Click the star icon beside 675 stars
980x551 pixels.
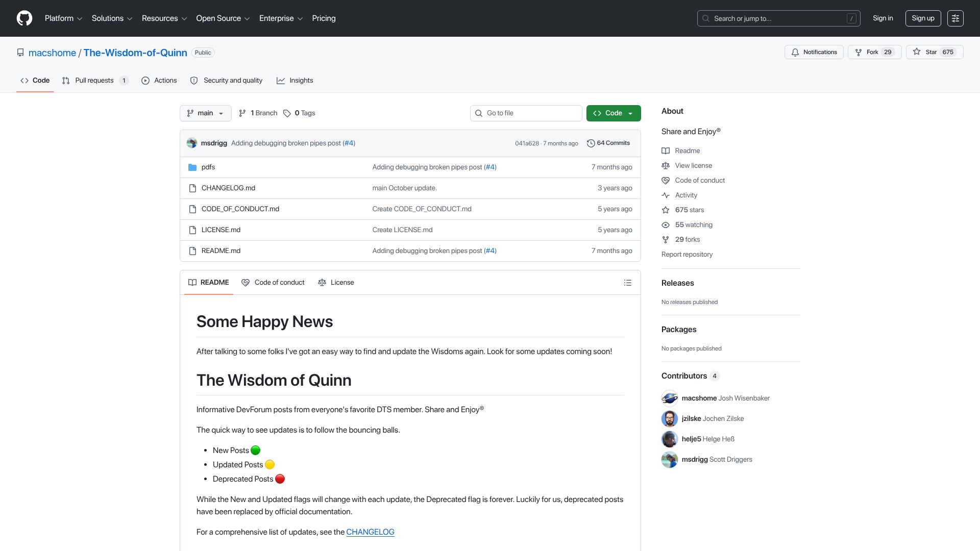click(666, 210)
